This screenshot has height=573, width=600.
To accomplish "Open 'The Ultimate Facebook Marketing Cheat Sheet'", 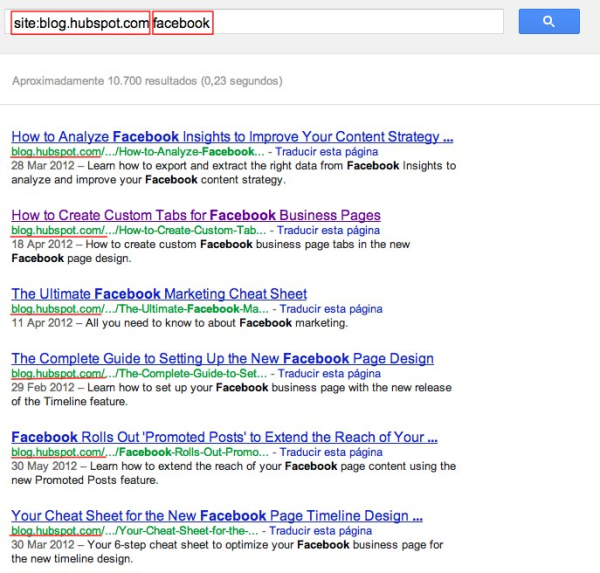I will pos(159,294).
